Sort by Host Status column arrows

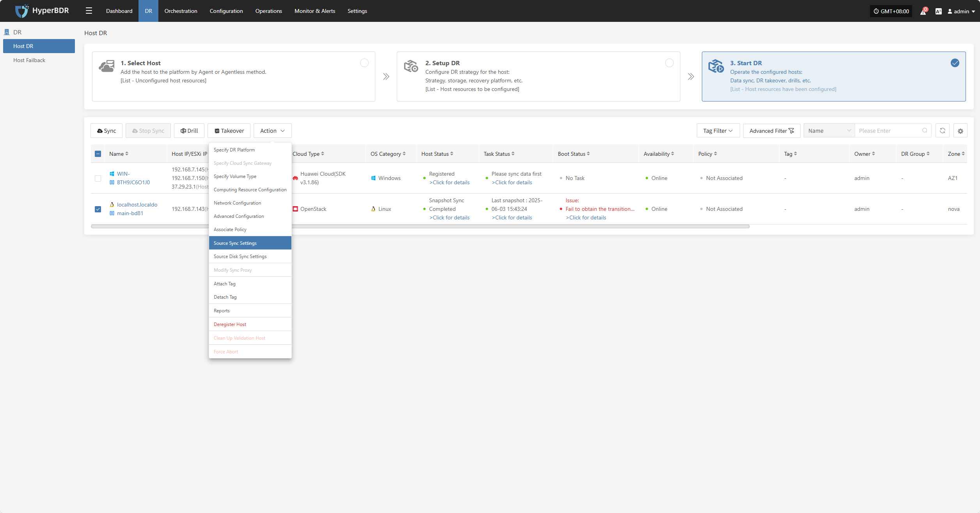pos(452,154)
